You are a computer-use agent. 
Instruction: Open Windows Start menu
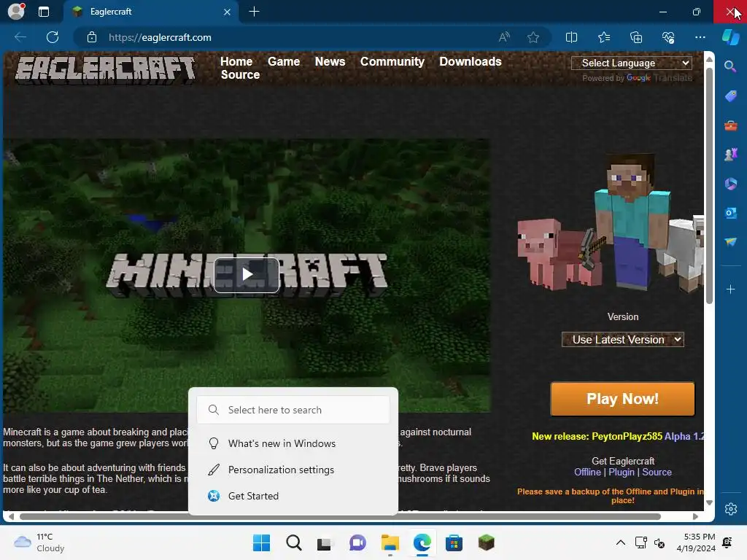pyautogui.click(x=262, y=542)
